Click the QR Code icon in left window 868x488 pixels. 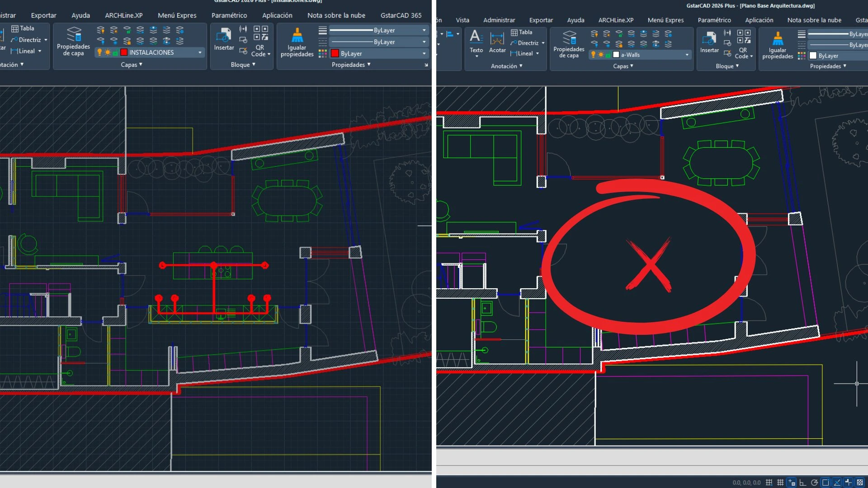pos(261,33)
